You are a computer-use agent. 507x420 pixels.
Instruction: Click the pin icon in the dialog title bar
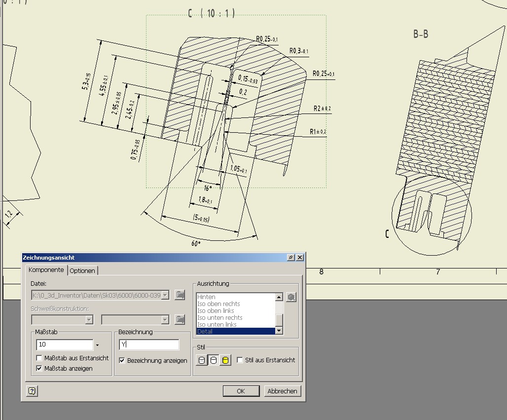pyautogui.click(x=290, y=258)
